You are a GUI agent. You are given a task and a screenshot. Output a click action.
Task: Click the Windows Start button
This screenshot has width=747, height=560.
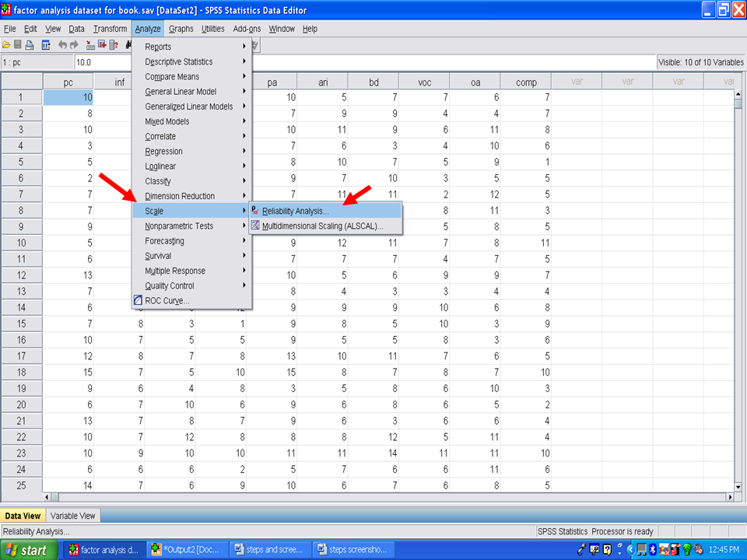(28, 550)
